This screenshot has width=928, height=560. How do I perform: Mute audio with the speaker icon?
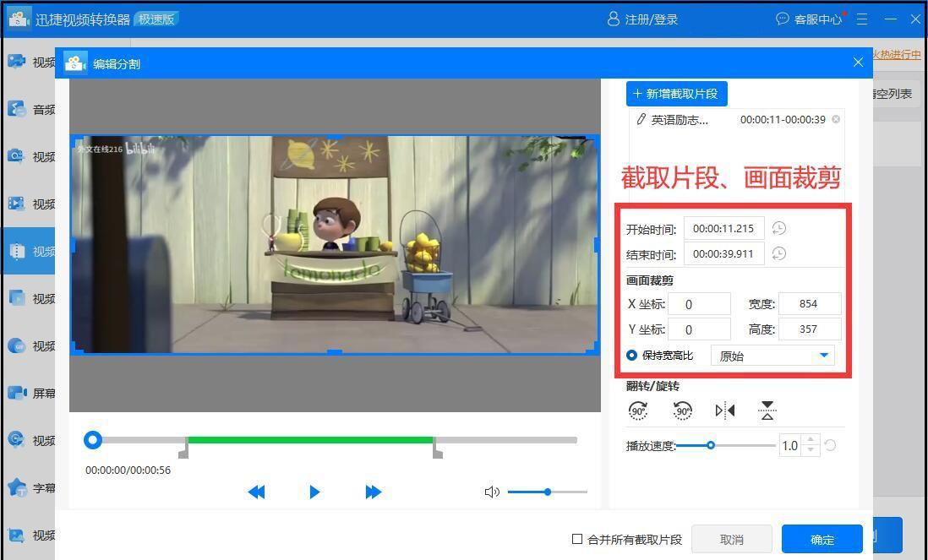point(492,492)
